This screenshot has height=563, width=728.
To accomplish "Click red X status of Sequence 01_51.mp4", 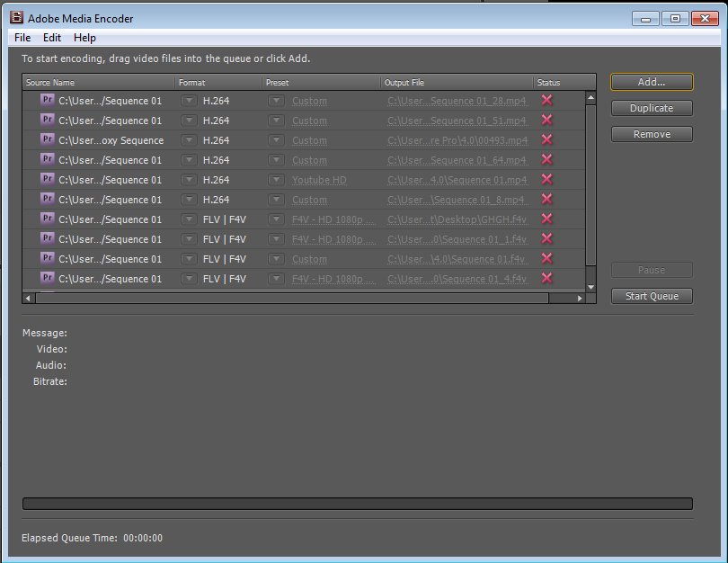I will coord(547,120).
